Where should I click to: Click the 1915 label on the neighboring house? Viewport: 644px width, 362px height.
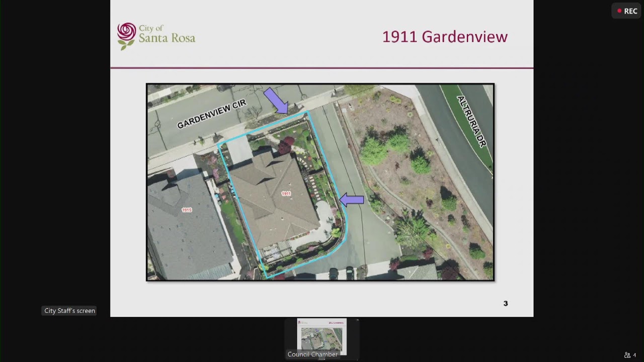[187, 210]
